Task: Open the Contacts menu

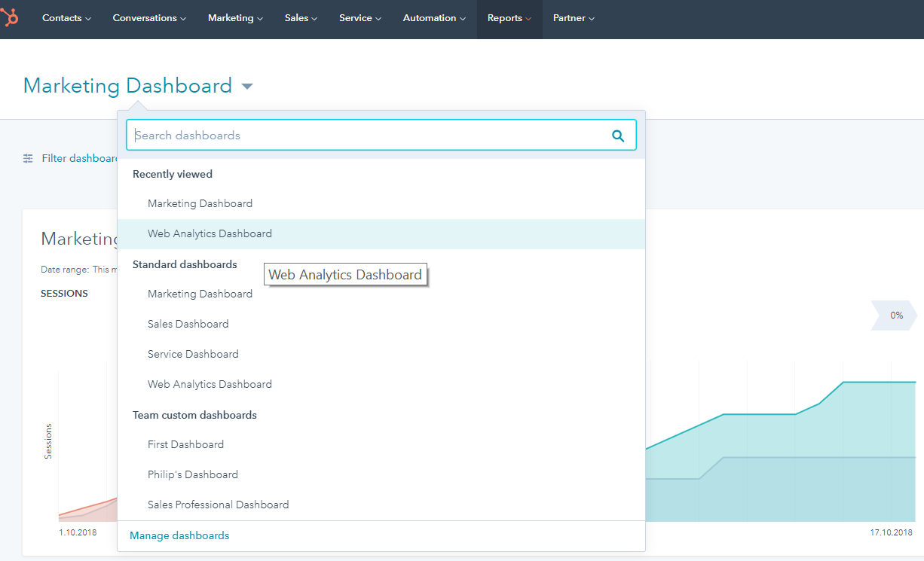Action: 66,18
